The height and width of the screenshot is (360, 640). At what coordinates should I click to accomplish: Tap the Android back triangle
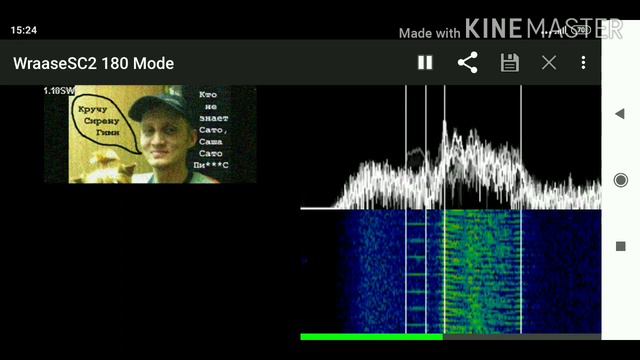click(620, 114)
